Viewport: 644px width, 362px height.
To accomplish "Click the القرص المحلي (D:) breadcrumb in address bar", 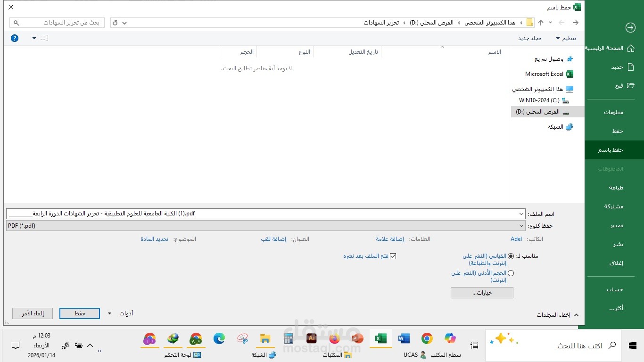I will pyautogui.click(x=432, y=23).
